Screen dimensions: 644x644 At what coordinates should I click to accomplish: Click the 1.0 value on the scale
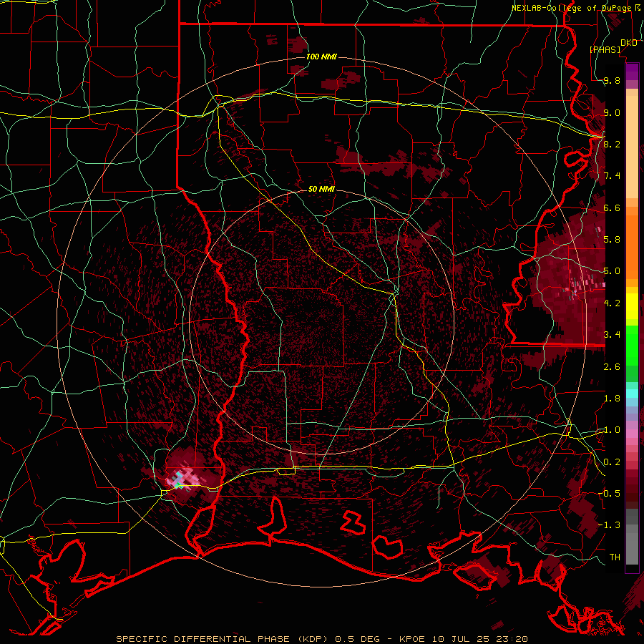[612, 430]
